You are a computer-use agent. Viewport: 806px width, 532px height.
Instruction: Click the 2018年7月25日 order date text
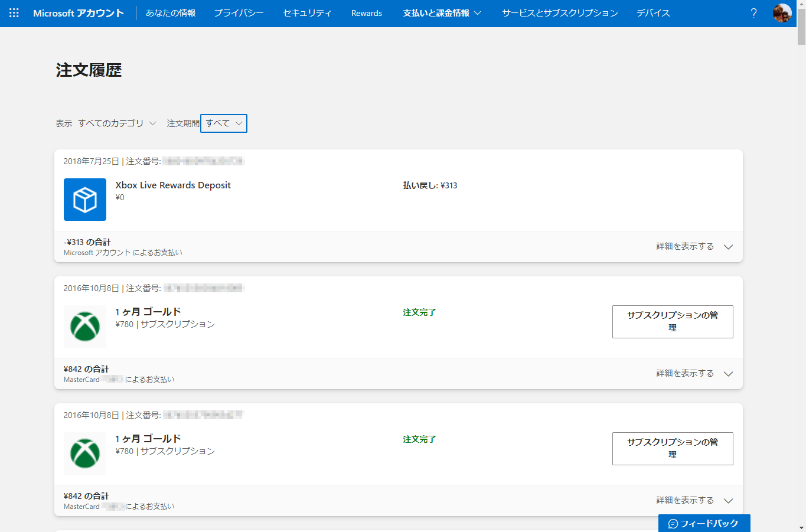(x=92, y=161)
